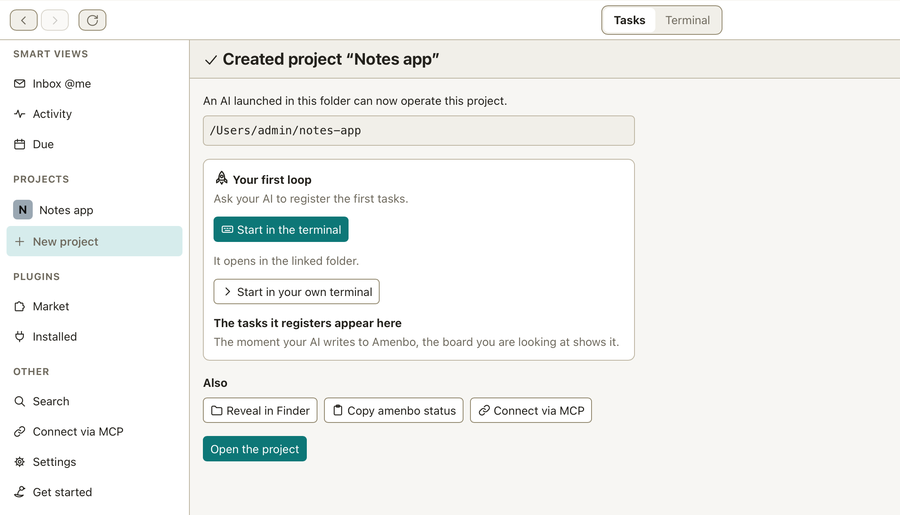
Task: Open the Activity smart view
Action: [94, 114]
